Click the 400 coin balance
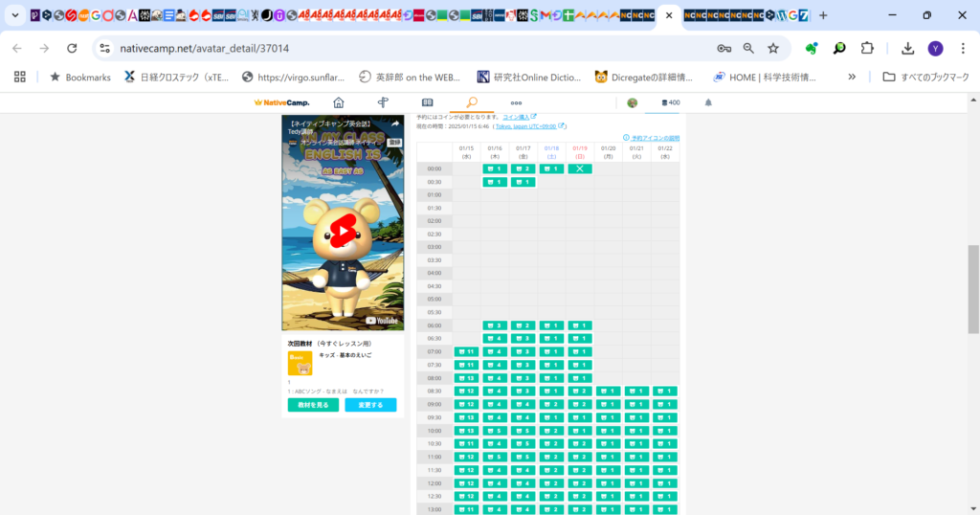The height and width of the screenshot is (515, 980). point(670,102)
